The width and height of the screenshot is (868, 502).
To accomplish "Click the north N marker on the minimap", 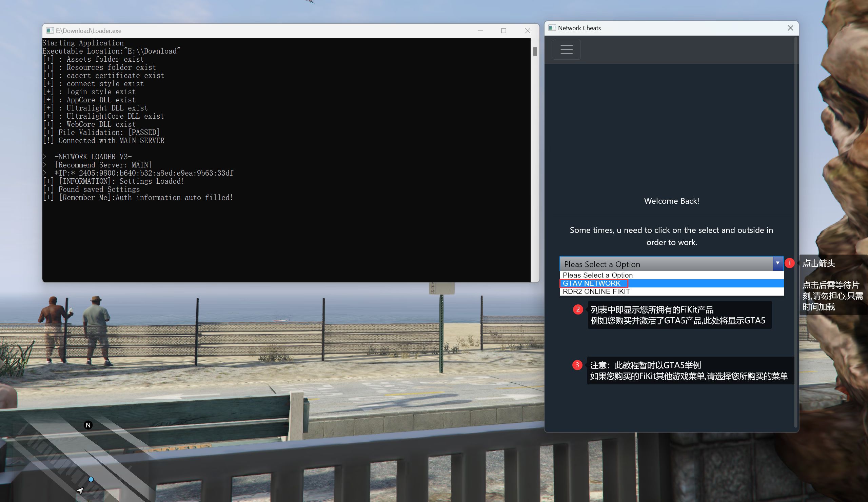I will (x=88, y=425).
